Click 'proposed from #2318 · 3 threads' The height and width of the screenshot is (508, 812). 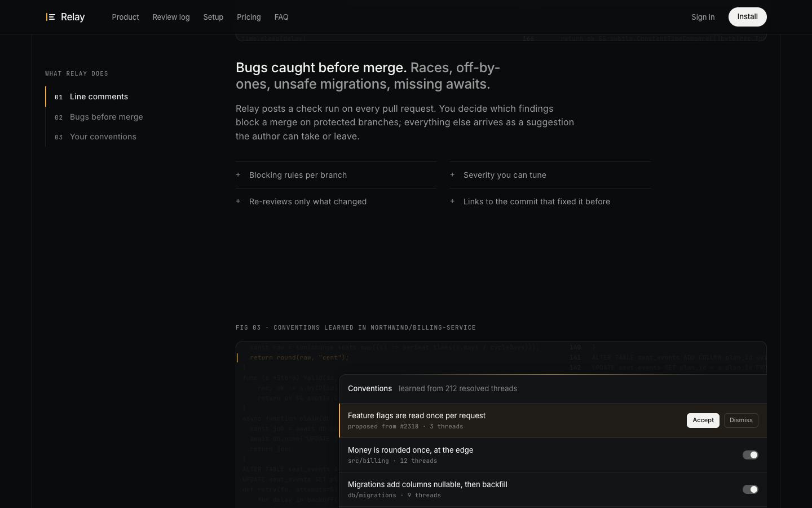click(405, 426)
